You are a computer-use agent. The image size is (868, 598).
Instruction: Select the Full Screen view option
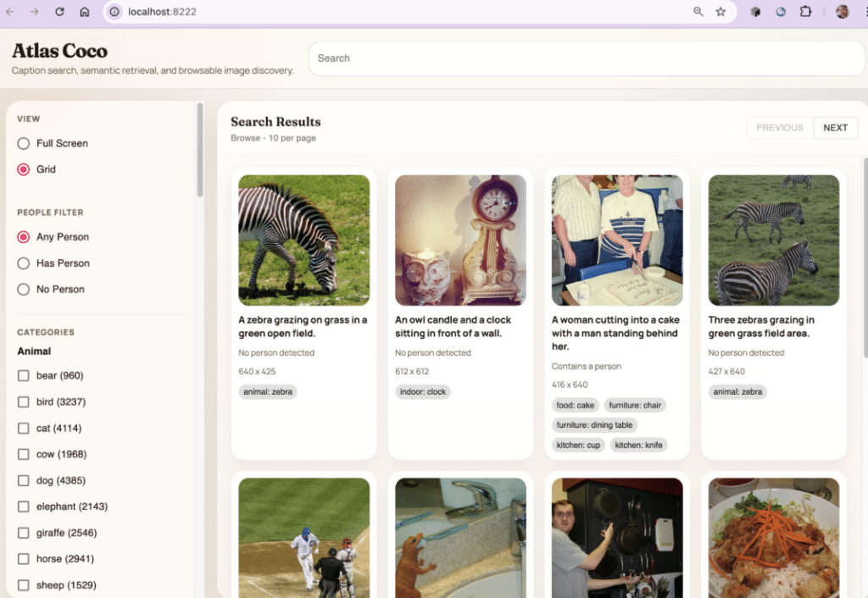tap(23, 143)
